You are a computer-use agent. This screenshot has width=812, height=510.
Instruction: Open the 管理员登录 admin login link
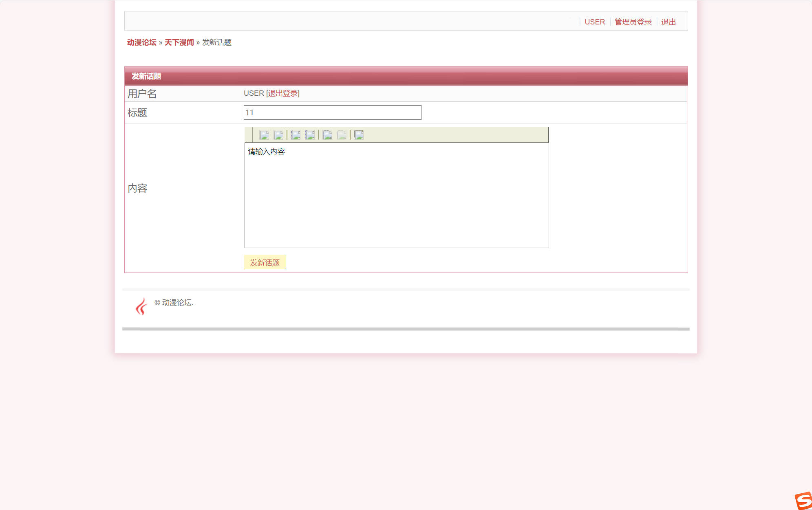click(x=633, y=22)
